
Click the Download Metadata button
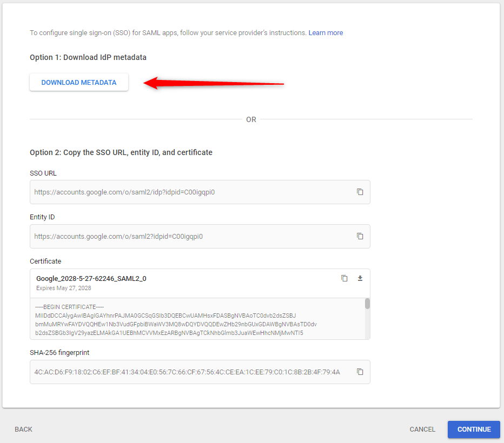click(x=79, y=83)
